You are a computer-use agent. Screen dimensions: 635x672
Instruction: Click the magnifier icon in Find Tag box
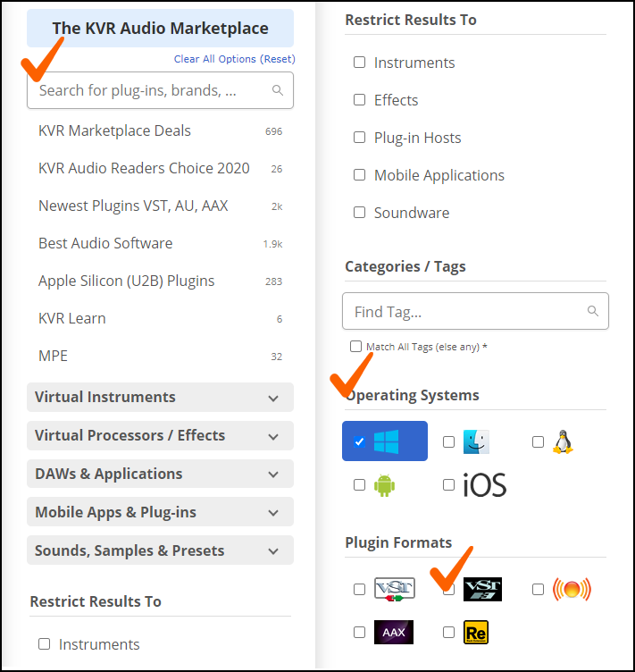593,311
